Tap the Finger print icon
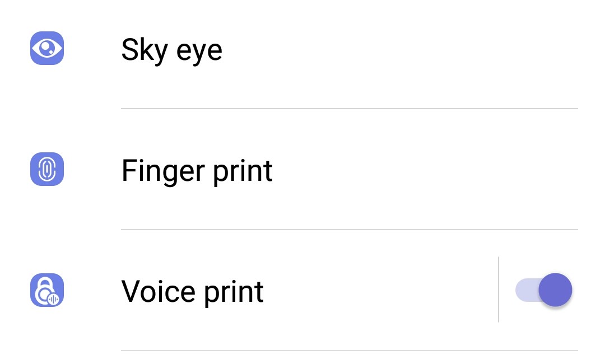The image size is (605, 364). tap(47, 169)
